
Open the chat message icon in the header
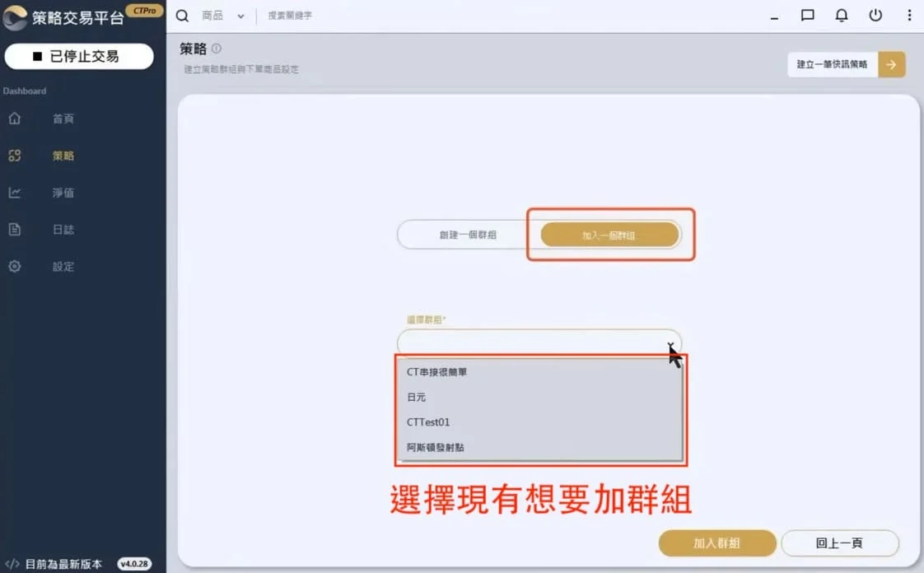807,15
